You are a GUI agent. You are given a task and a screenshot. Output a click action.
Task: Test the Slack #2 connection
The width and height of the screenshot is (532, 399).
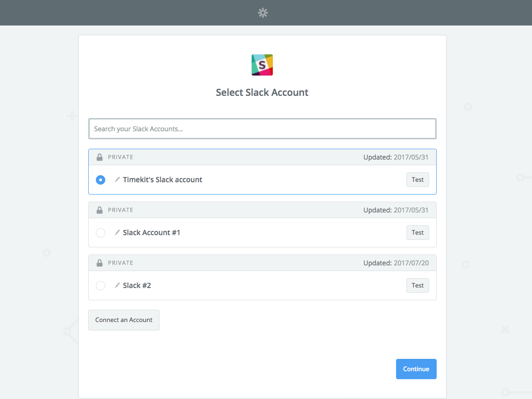(418, 286)
